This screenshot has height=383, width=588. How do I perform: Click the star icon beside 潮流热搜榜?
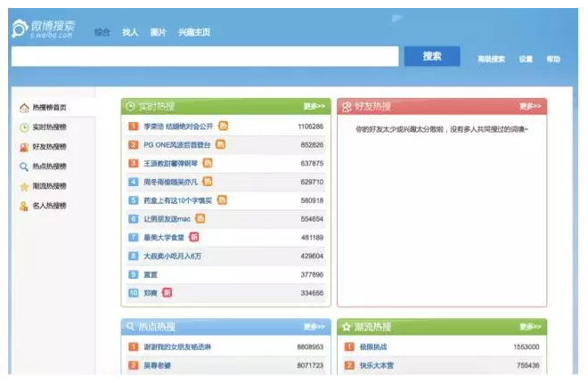click(24, 186)
